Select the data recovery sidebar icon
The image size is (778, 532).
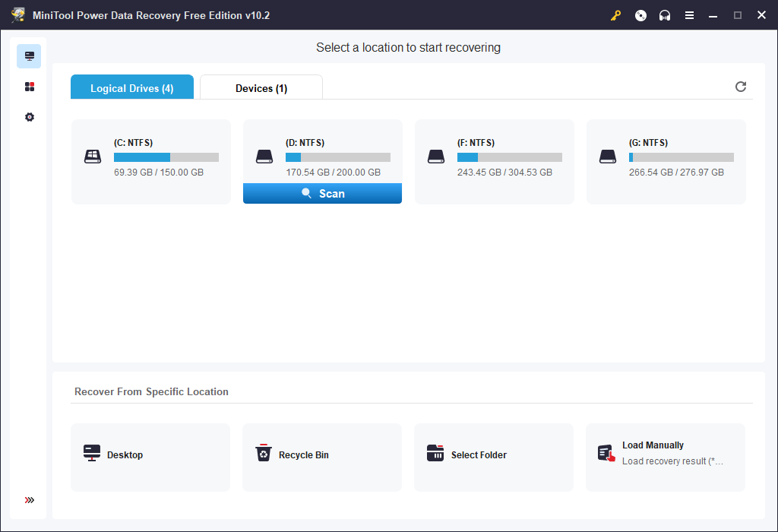pyautogui.click(x=29, y=55)
